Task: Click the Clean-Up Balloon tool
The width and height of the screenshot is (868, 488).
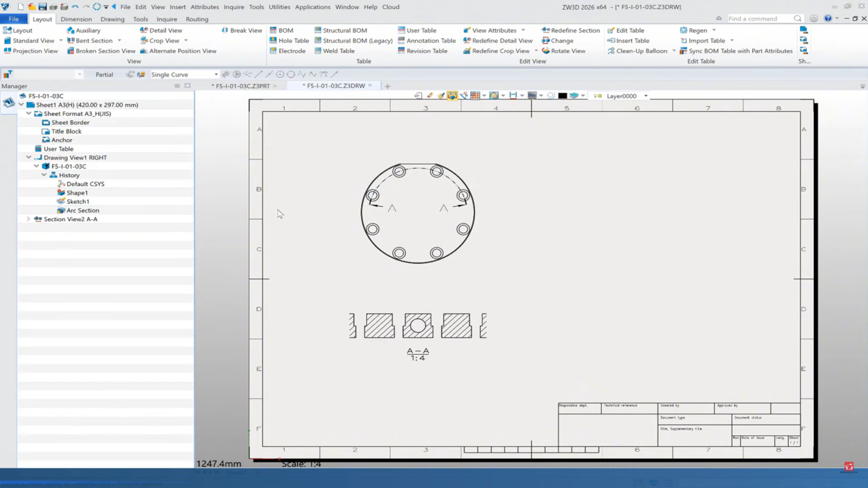Action: 636,51
